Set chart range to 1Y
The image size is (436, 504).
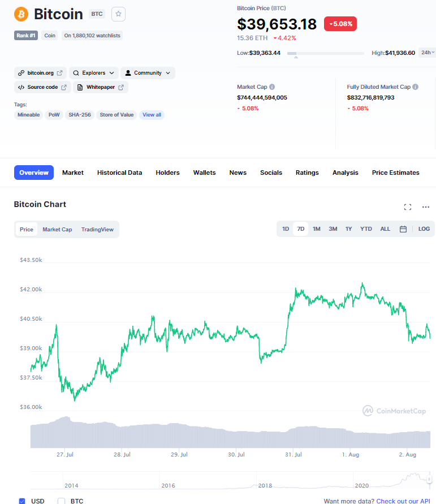coord(348,229)
